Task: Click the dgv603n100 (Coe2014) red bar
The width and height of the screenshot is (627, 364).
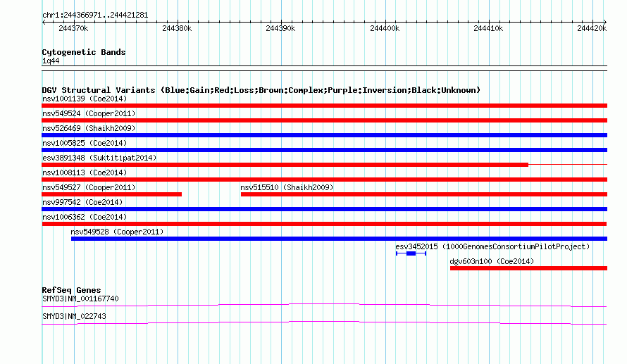Action: 528,268
